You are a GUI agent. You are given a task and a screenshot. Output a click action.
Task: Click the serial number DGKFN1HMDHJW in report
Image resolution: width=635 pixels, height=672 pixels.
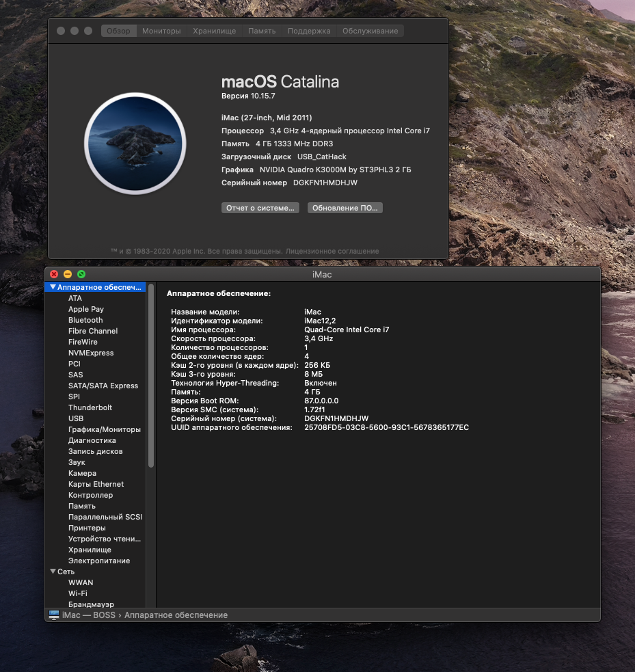tap(336, 418)
